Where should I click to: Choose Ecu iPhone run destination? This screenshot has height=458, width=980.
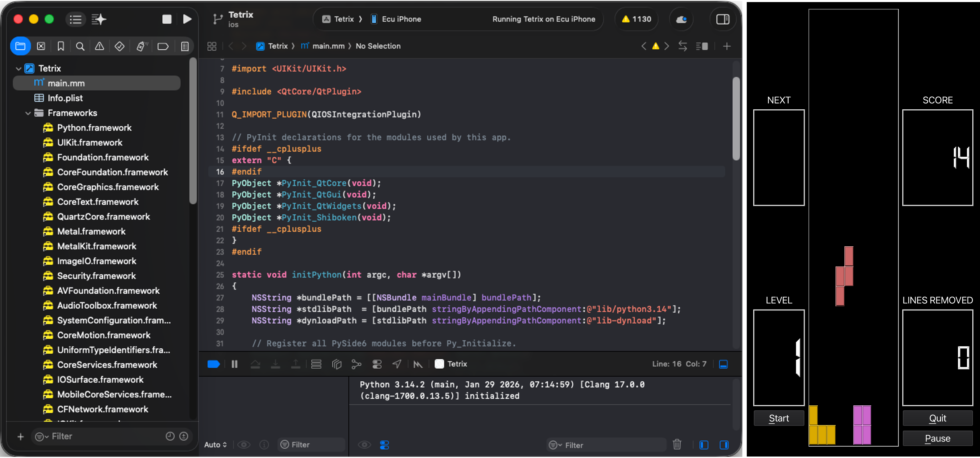[x=396, y=19]
